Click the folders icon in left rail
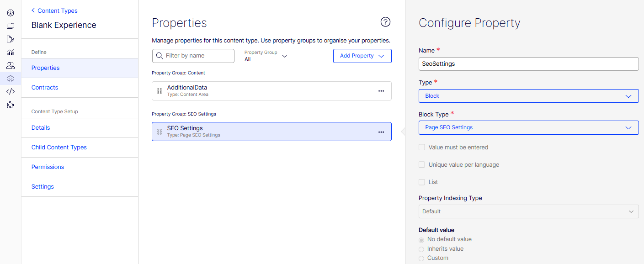Screen dimensions: 644x264 click(x=11, y=26)
